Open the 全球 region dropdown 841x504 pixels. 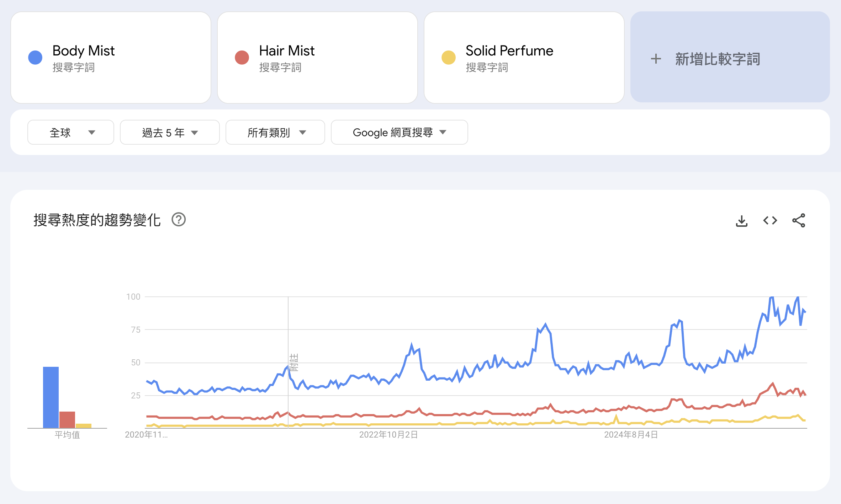pos(71,133)
